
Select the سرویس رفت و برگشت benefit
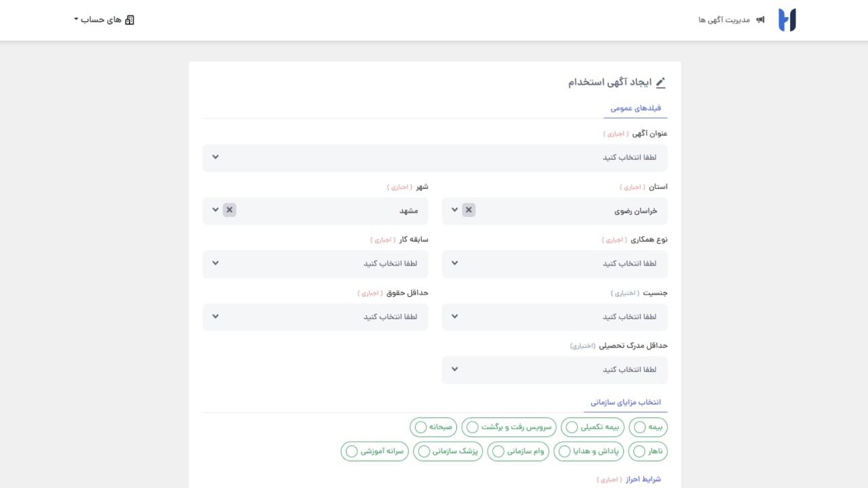[x=472, y=427]
